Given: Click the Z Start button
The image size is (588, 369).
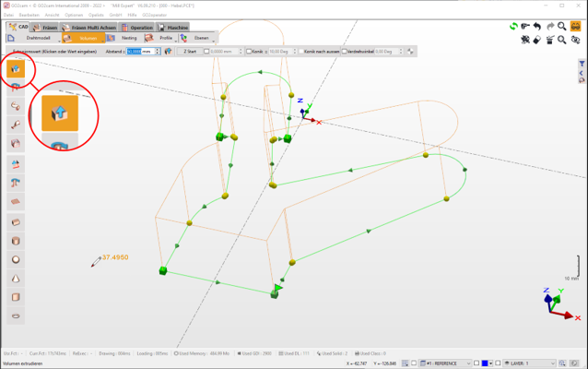Looking at the screenshot, I should tap(191, 52).
